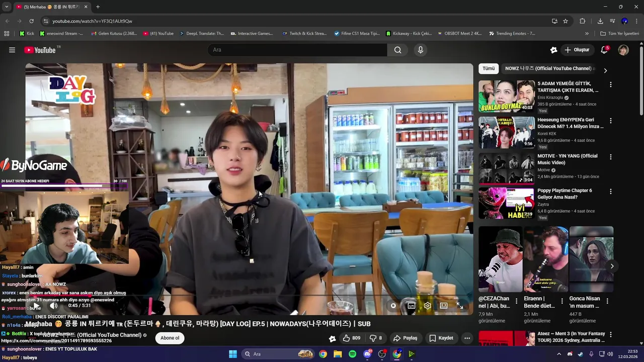
Task: Open the player settings gear
Action: click(427, 306)
